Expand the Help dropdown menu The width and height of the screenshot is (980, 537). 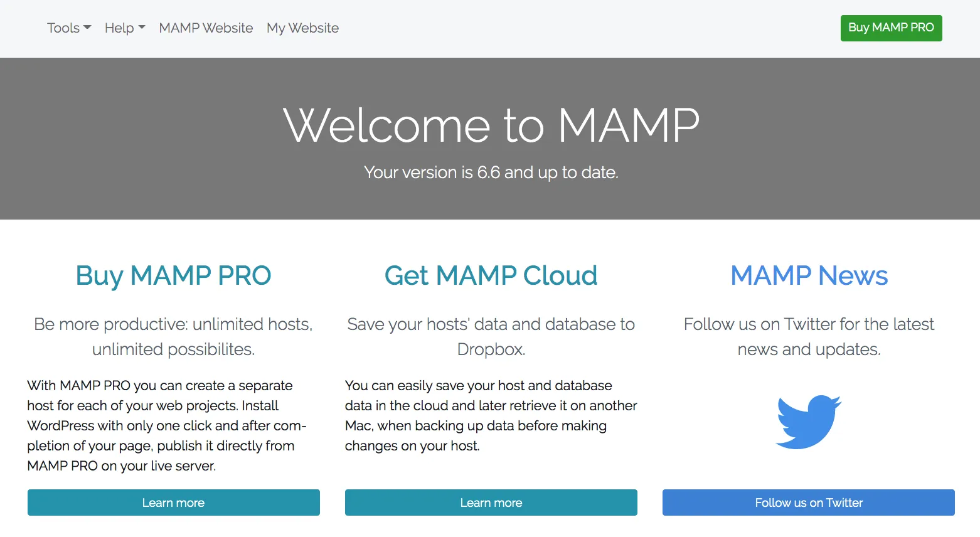click(125, 28)
